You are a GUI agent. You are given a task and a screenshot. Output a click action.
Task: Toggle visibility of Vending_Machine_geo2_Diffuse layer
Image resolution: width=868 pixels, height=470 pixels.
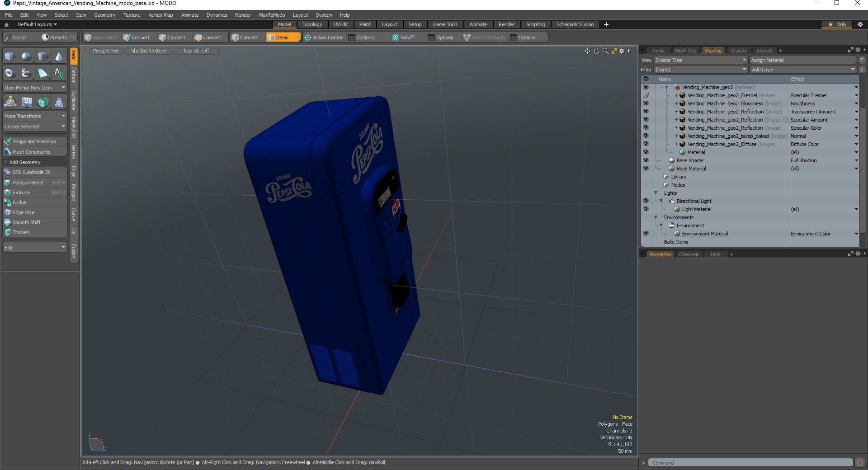(x=646, y=144)
